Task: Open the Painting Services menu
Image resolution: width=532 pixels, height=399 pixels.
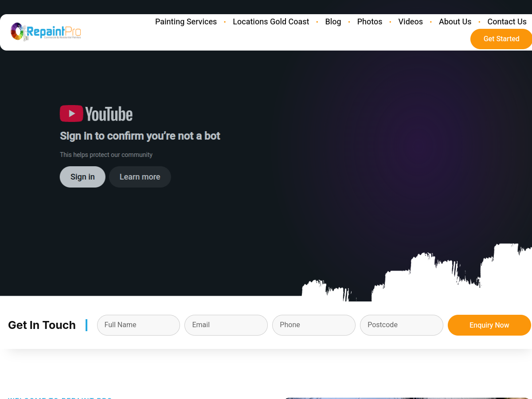Action: (186, 22)
